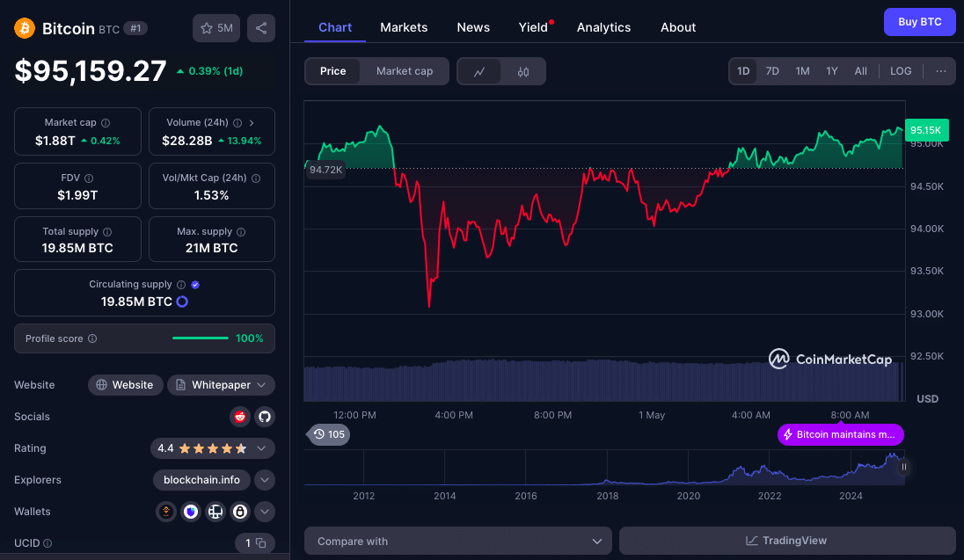Open the Compare with dropdown
964x560 pixels.
(458, 542)
